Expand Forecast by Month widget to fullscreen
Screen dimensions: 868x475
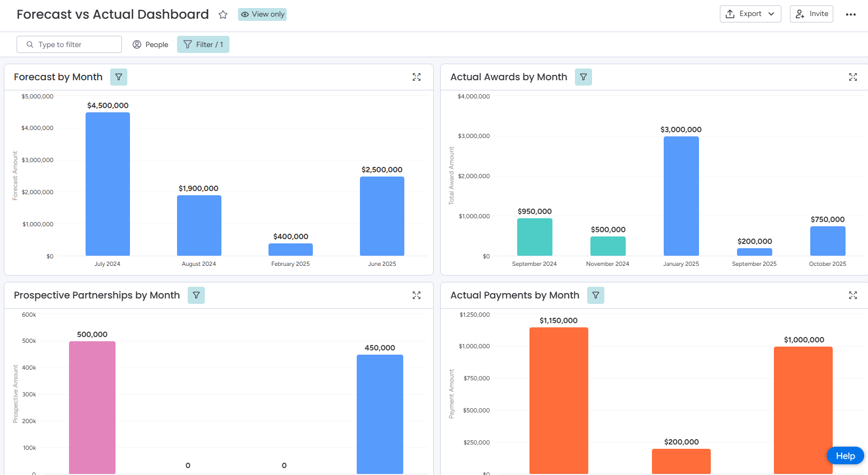pyautogui.click(x=417, y=77)
